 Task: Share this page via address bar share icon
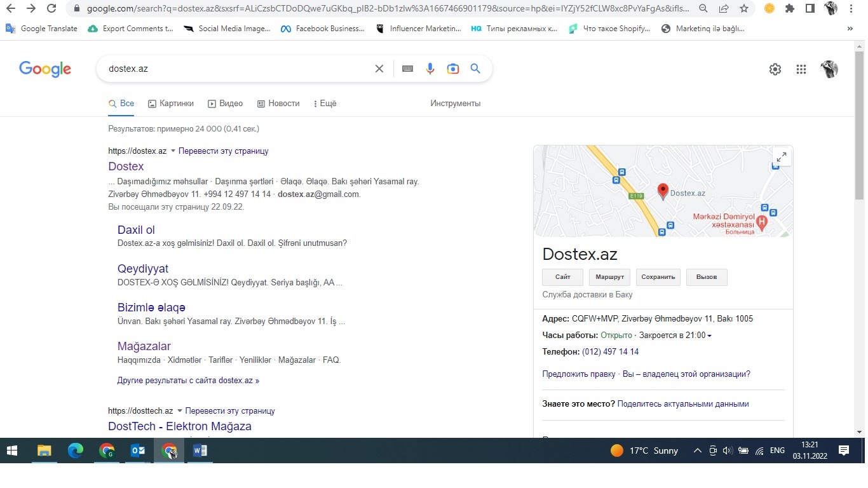pyautogui.click(x=723, y=9)
